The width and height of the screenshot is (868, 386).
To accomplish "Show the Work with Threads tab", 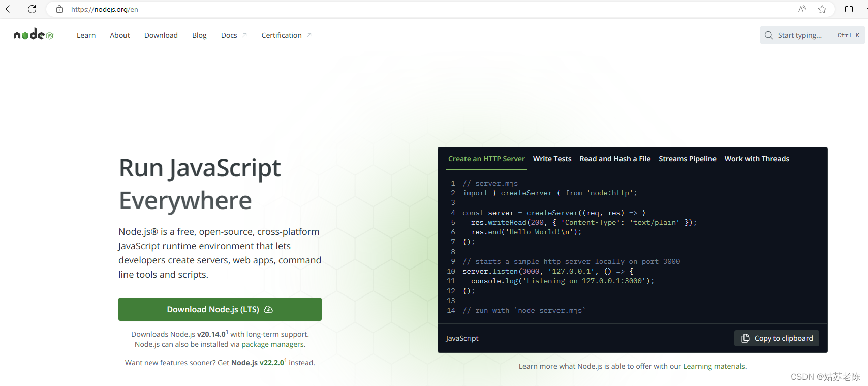I will coord(757,159).
